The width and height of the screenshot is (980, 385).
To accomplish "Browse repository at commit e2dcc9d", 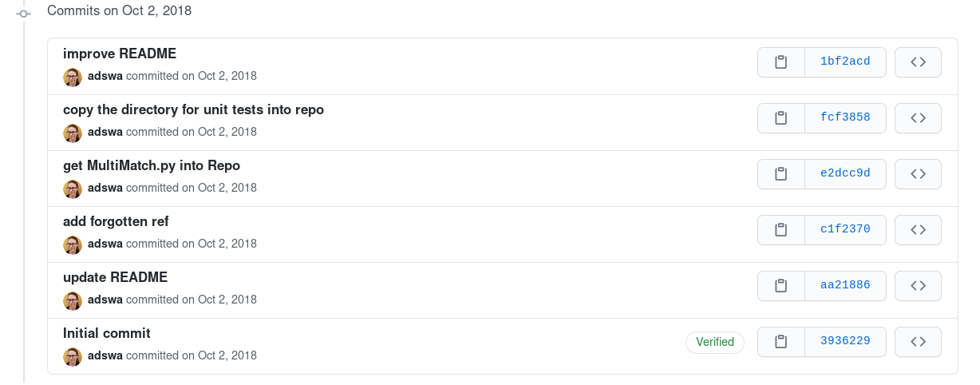I will [x=918, y=174].
